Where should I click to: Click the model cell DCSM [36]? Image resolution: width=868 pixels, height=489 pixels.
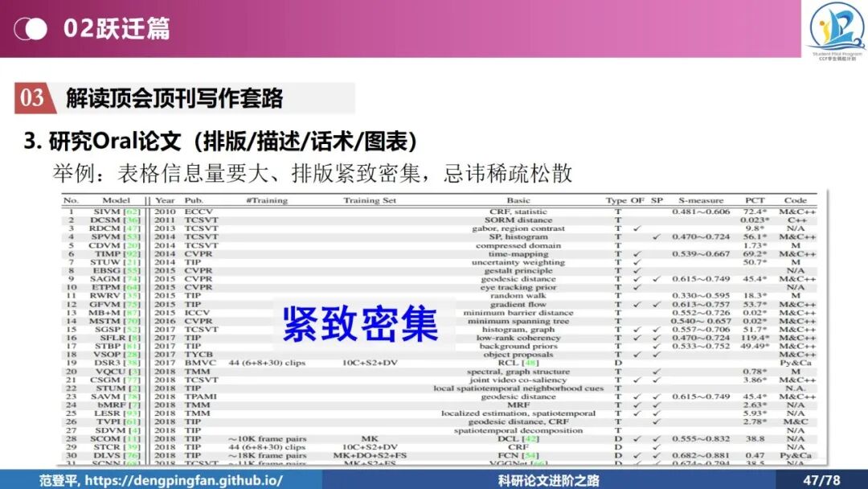[115, 220]
